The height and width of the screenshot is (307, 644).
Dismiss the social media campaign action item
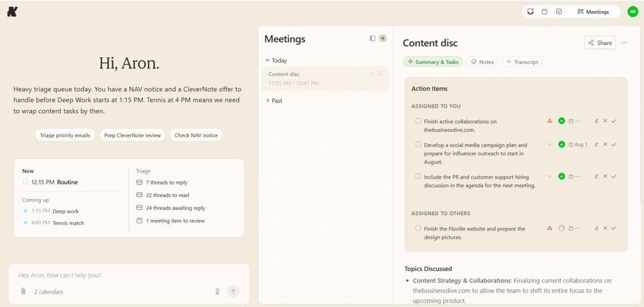point(605,144)
